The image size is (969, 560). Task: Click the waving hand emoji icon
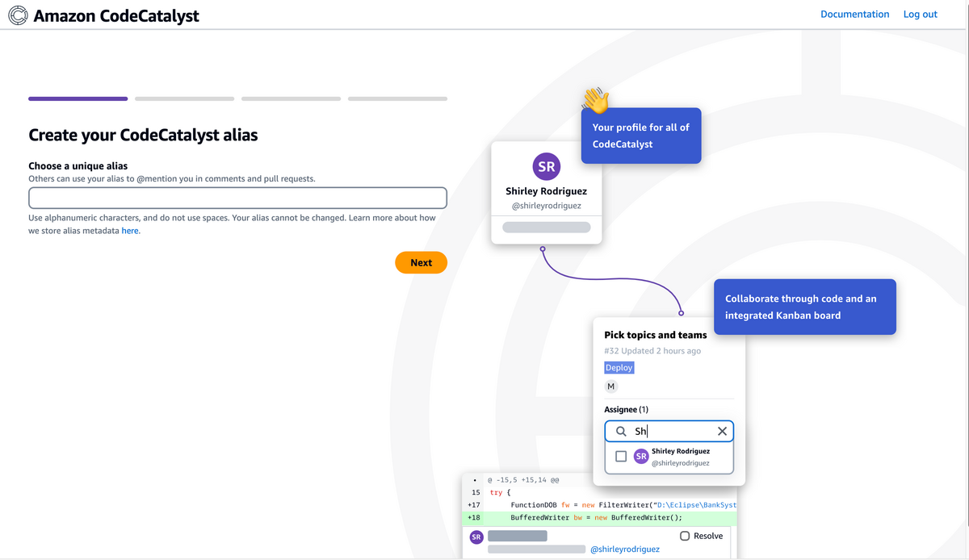[596, 100]
